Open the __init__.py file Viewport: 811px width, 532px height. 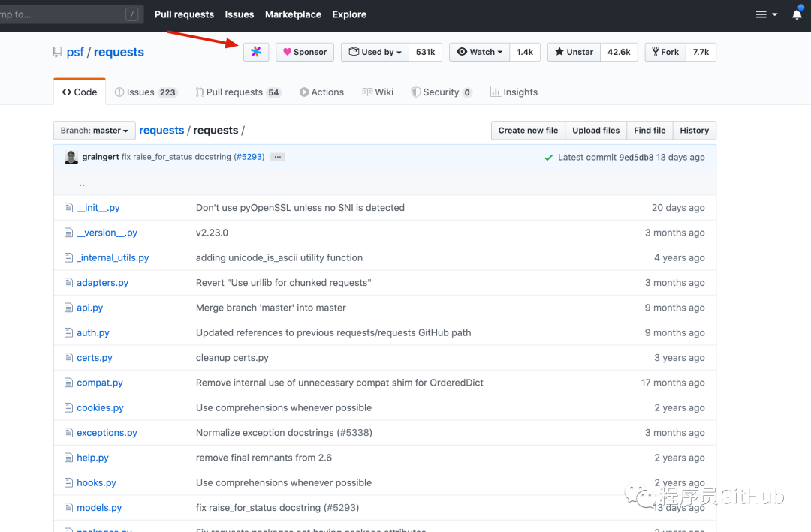coord(98,207)
